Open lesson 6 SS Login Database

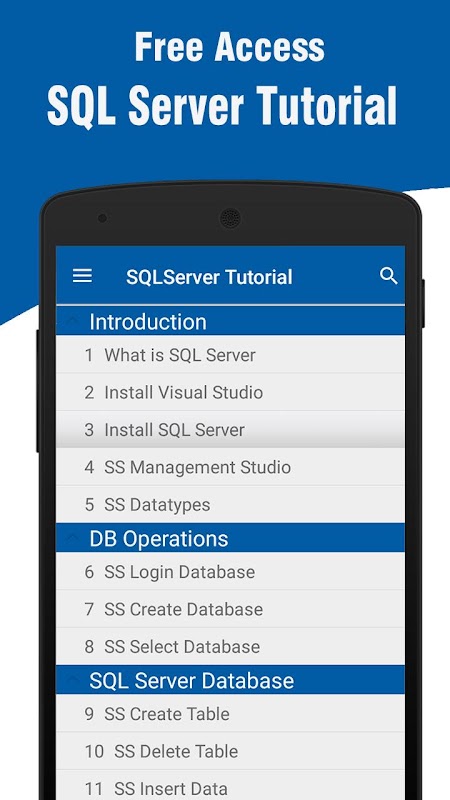pyautogui.click(x=230, y=571)
